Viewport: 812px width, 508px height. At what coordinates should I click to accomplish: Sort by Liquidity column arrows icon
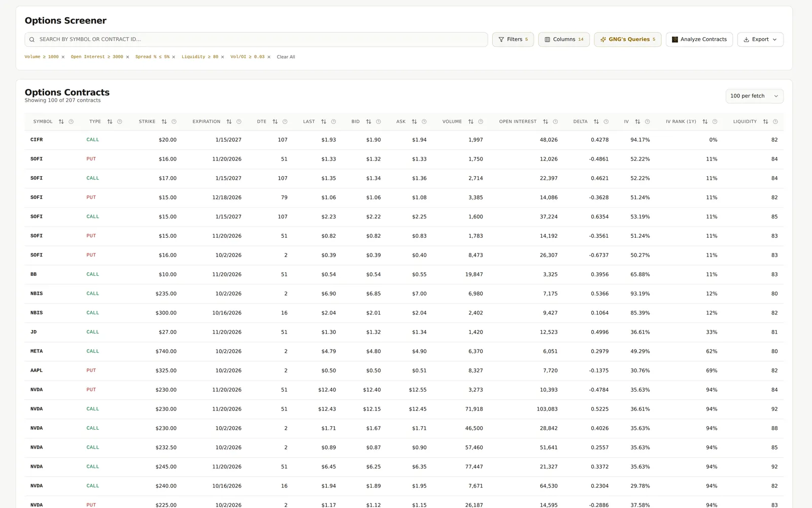tap(765, 122)
